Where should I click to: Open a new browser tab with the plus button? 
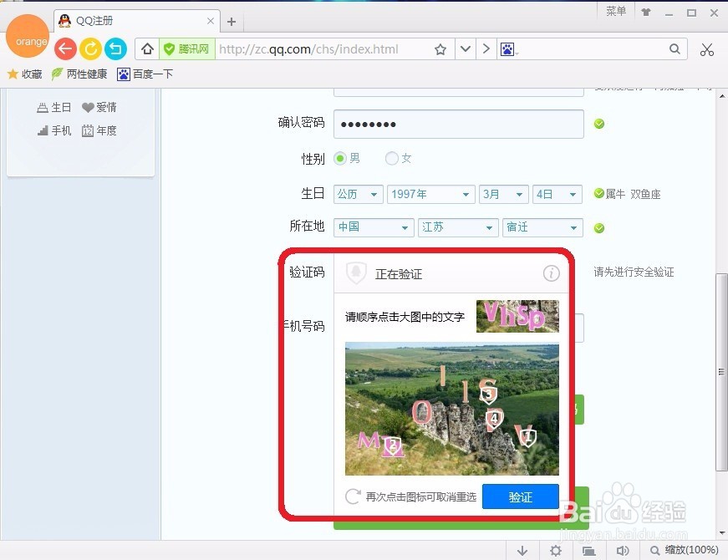click(232, 22)
